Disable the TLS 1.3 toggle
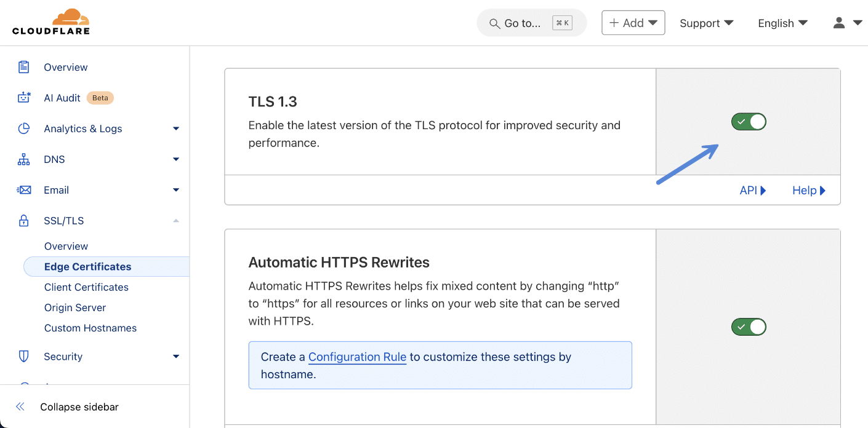868x428 pixels. [748, 121]
